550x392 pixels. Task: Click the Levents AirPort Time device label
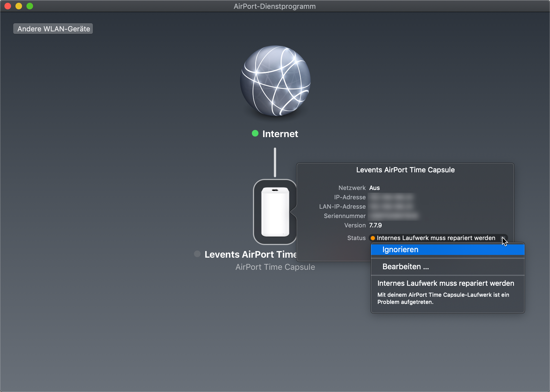[250, 254]
